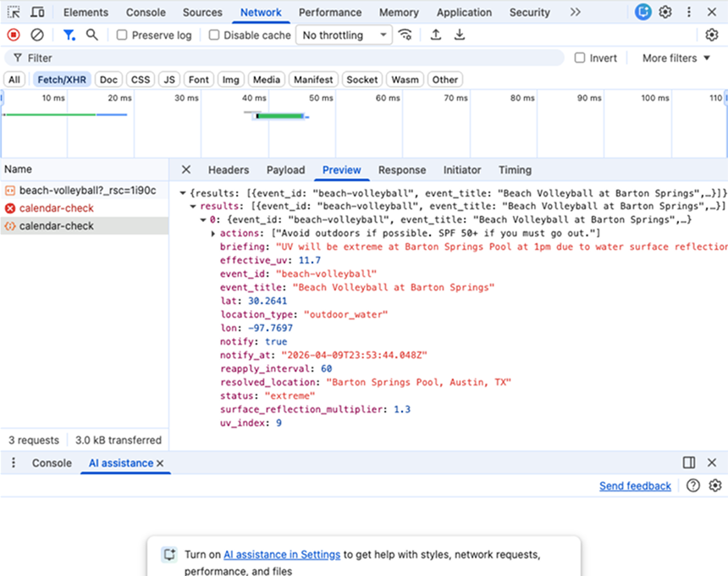Toggle the device emulation toolbar

[36, 12]
